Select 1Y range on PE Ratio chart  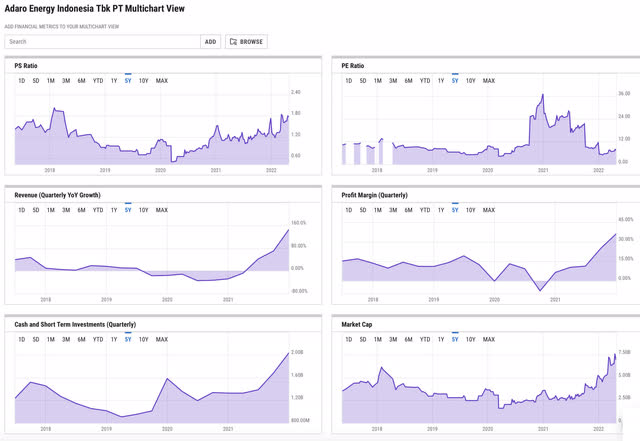(x=441, y=81)
